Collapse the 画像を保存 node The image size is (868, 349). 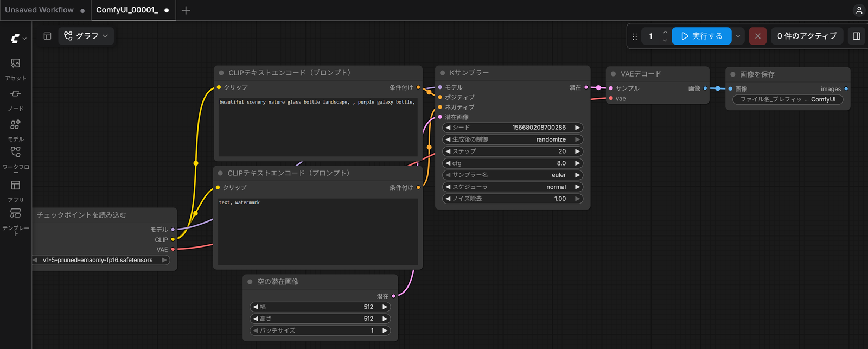click(733, 74)
